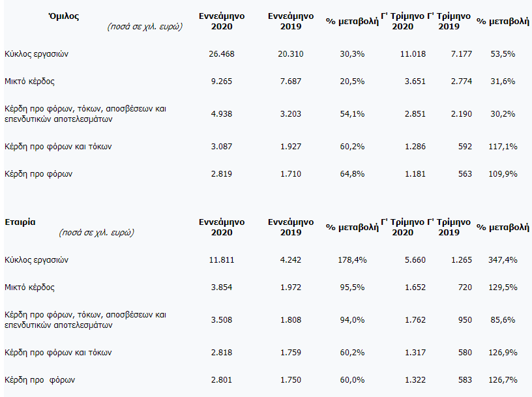Select the 26.468 turnover value
The width and height of the screenshot is (532, 397).
click(222, 54)
